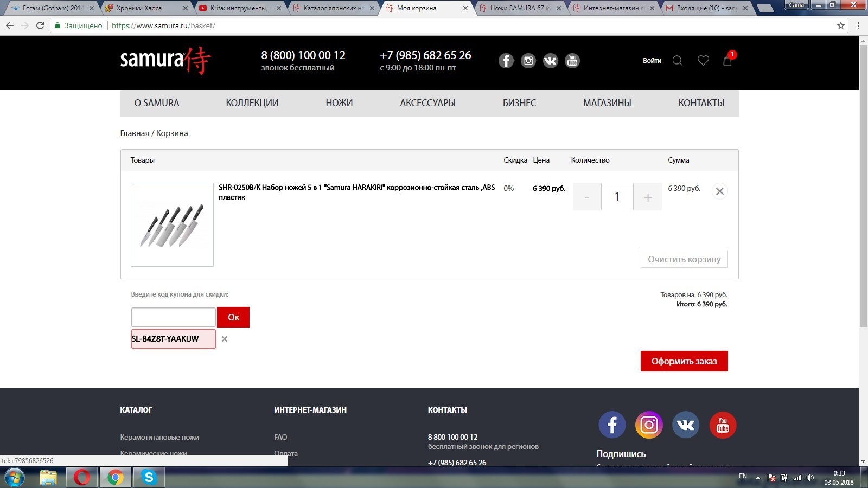
Task: Click the quantity input field
Action: 617,197
